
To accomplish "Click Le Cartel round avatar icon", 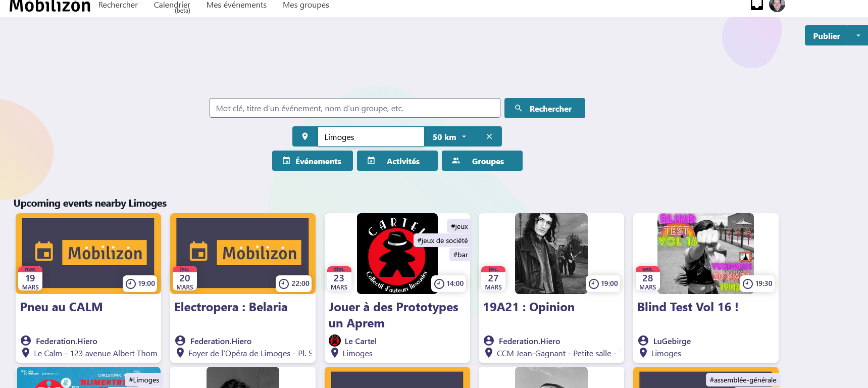I will pyautogui.click(x=335, y=341).
